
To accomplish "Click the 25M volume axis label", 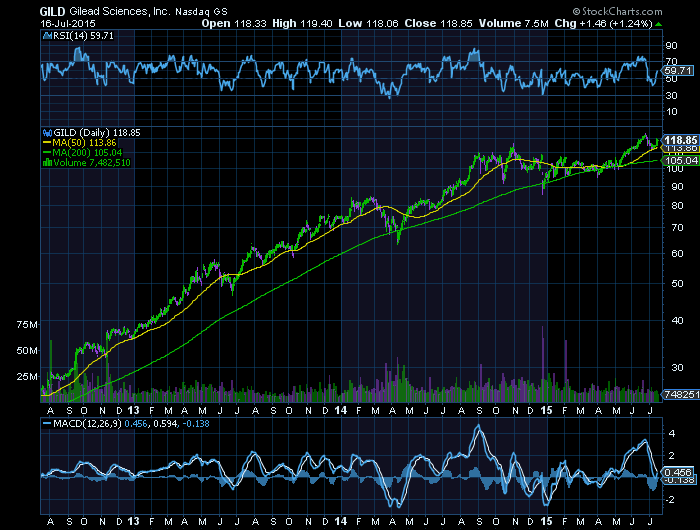I will (x=27, y=377).
